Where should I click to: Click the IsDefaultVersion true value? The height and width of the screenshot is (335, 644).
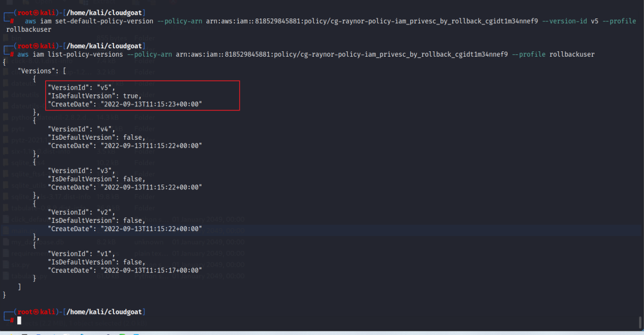point(131,96)
